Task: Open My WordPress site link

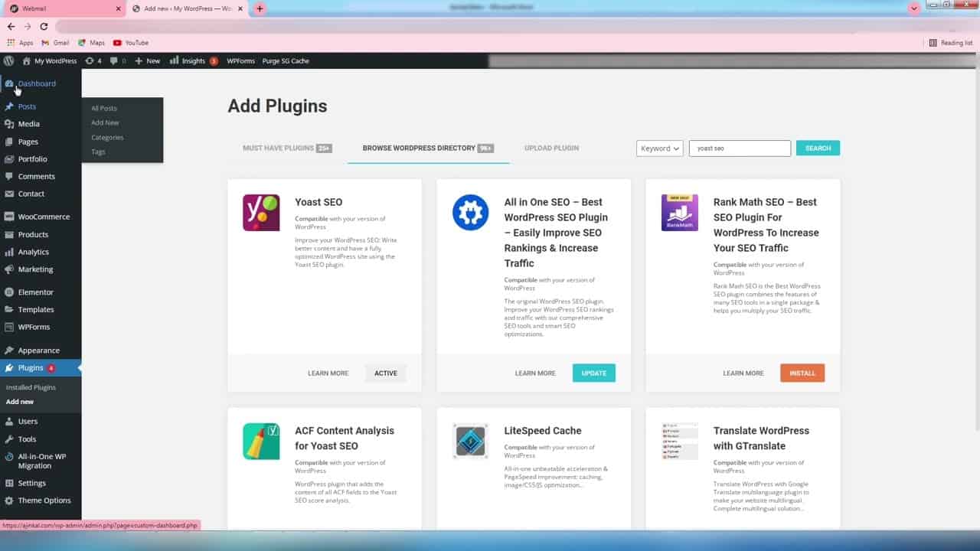Action: click(x=50, y=60)
